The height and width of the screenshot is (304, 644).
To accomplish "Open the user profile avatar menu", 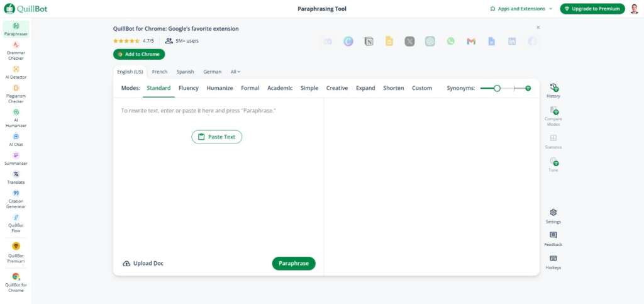I will point(635,9).
